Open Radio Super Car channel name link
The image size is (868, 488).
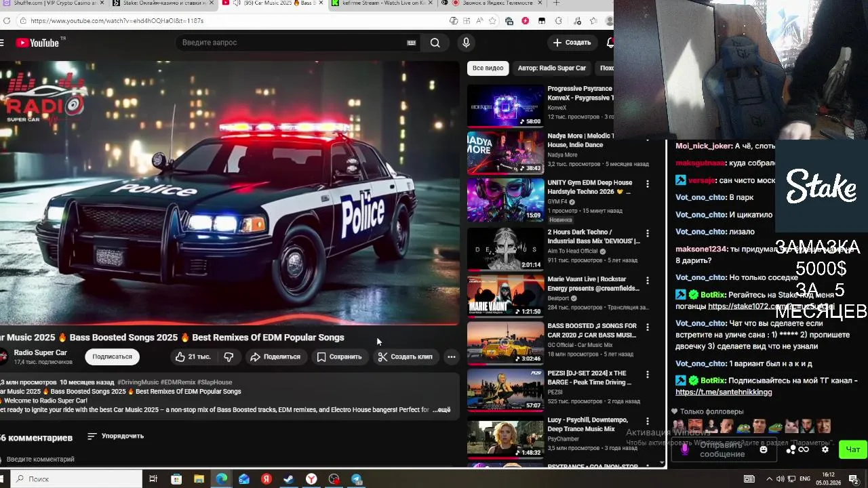(x=41, y=352)
